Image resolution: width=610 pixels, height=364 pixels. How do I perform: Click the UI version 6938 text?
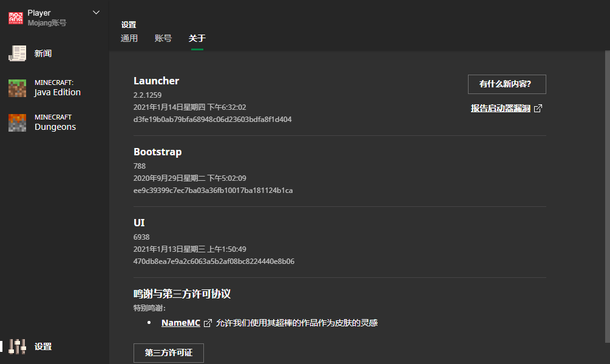point(141,237)
